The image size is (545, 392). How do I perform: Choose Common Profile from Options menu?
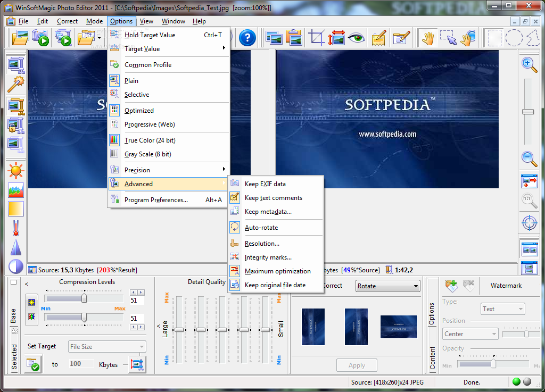pyautogui.click(x=168, y=65)
